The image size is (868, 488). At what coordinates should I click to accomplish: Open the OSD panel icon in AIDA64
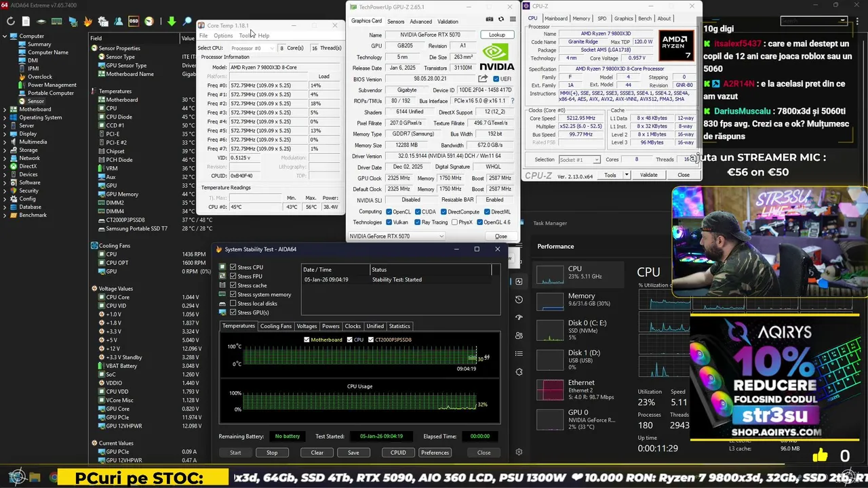[x=134, y=22]
